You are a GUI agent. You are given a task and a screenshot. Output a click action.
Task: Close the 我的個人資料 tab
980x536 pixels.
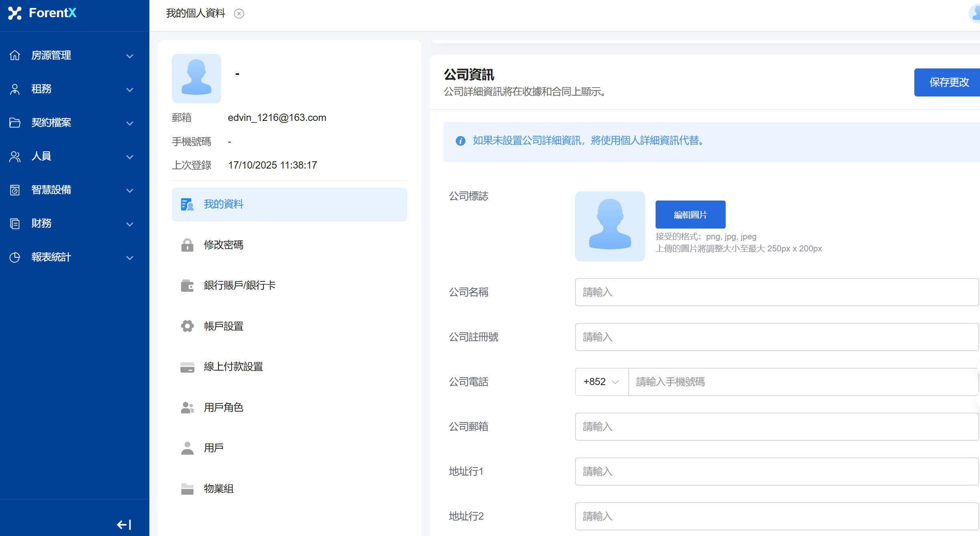click(x=239, y=14)
